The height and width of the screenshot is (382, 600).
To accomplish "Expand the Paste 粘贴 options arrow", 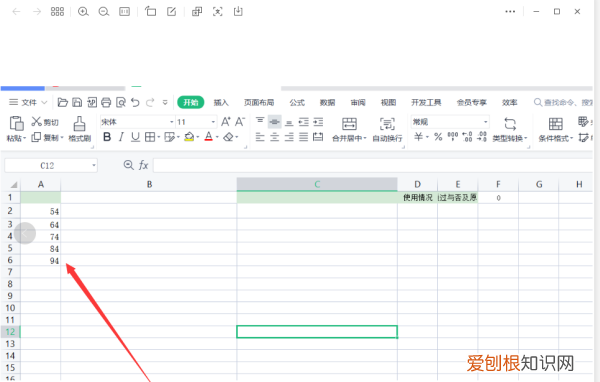I will tap(24, 138).
